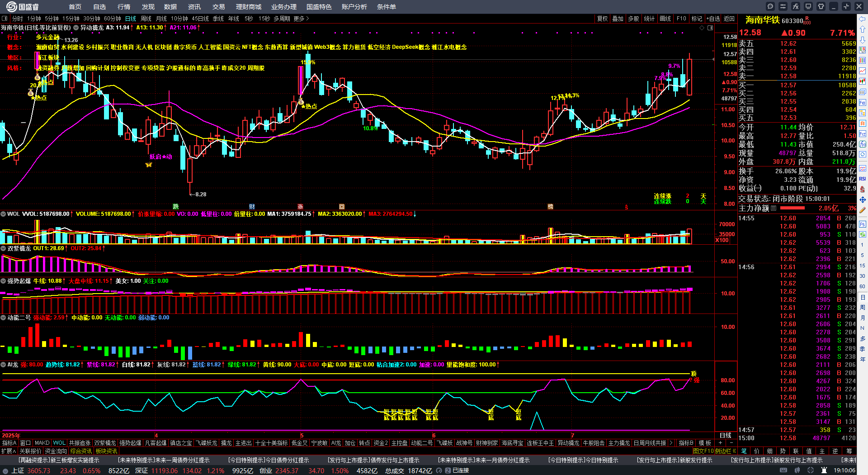Click the keyboard icon in status bar
This screenshot has width=868, height=475.
coord(783,470)
